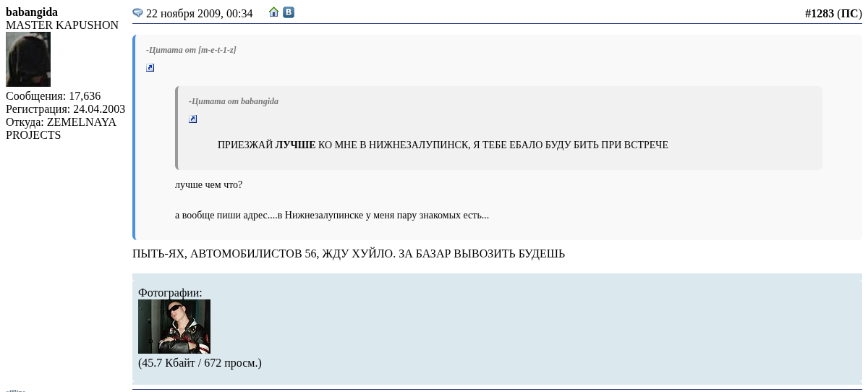Jump to m-e-t-1-z's original quoted post
The width and height of the screenshot is (868, 392).
150,68
